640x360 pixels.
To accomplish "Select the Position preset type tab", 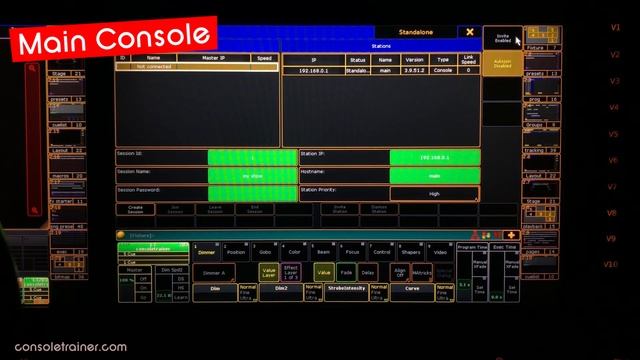I will 236,252.
